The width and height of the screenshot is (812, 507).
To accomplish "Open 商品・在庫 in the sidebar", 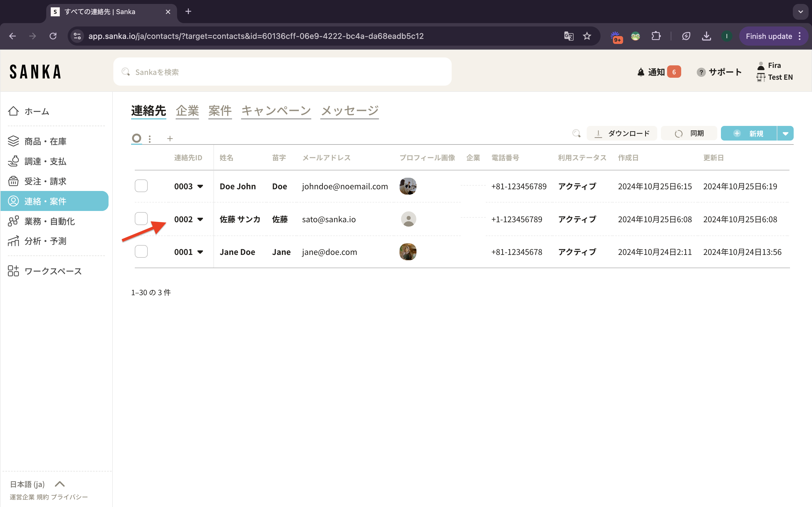I will click(x=45, y=141).
